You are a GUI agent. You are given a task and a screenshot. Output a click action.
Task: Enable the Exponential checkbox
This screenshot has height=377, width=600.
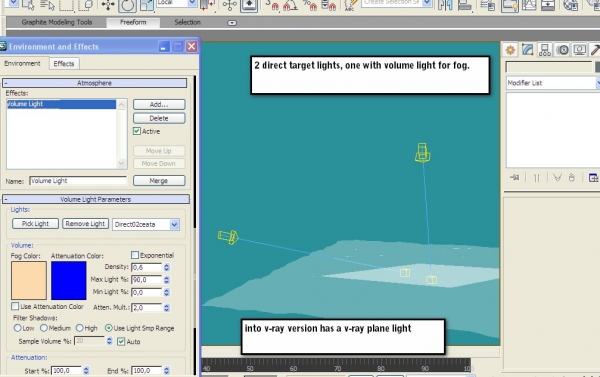[135, 255]
